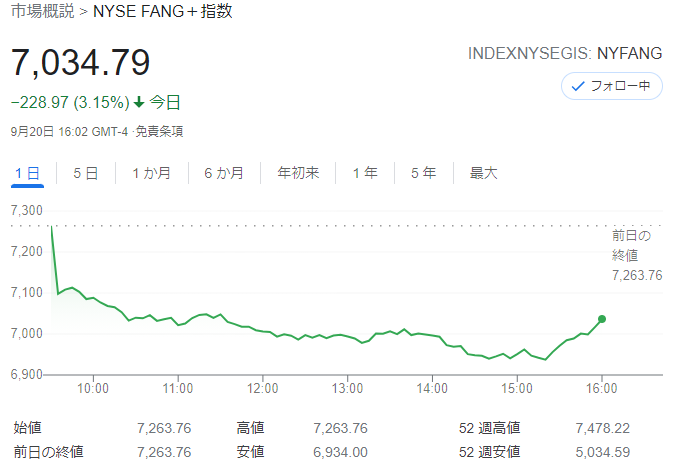Switch to the 5年 chart range
This screenshot has width=674, height=472.
coord(423,173)
